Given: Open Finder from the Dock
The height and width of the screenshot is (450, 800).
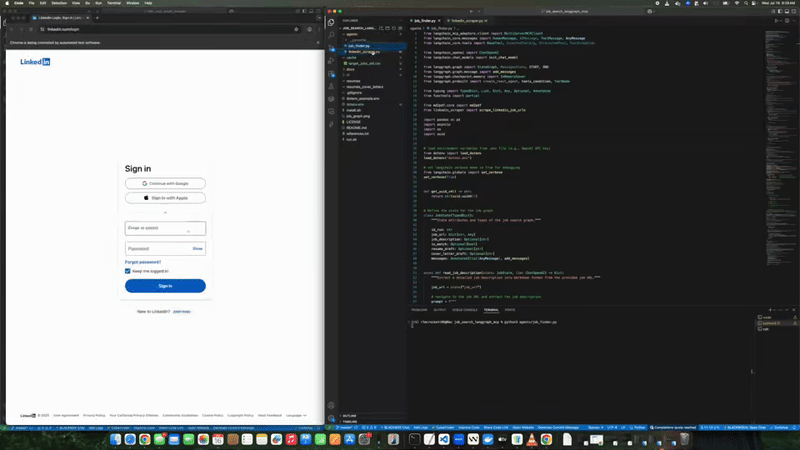Looking at the screenshot, I should (115, 439).
